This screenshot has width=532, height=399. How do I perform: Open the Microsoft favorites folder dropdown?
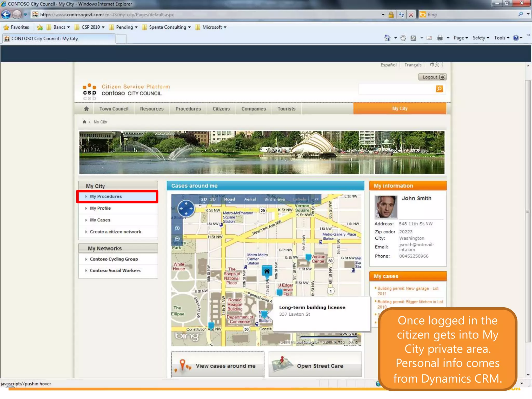point(211,27)
